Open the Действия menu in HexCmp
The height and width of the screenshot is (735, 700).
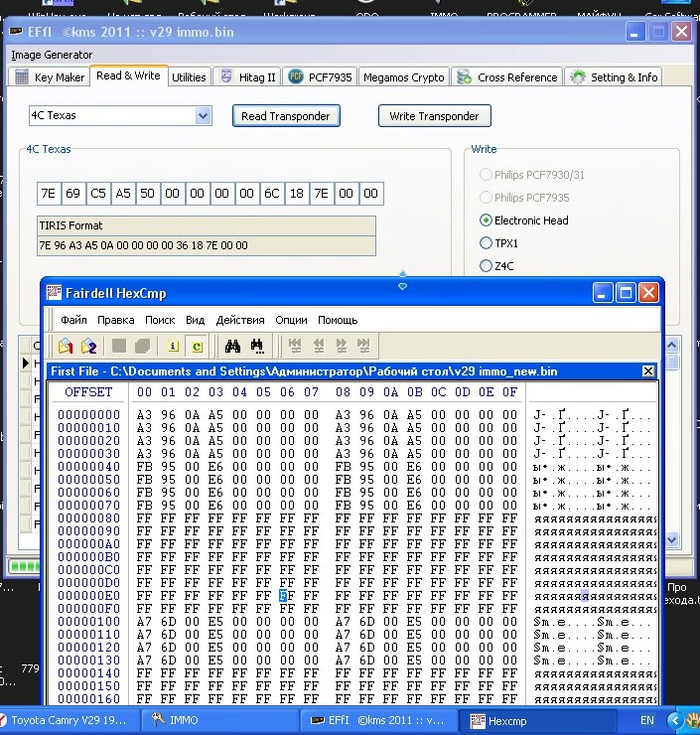[x=240, y=320]
